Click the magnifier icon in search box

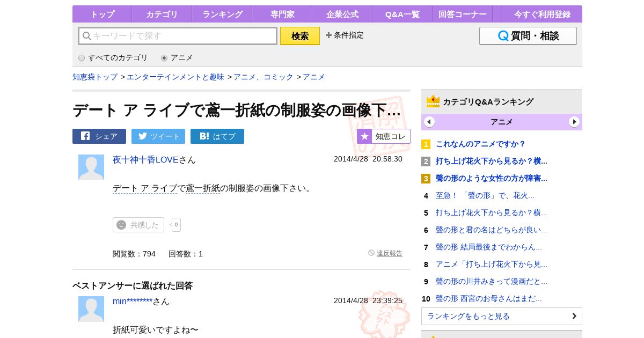coord(86,36)
